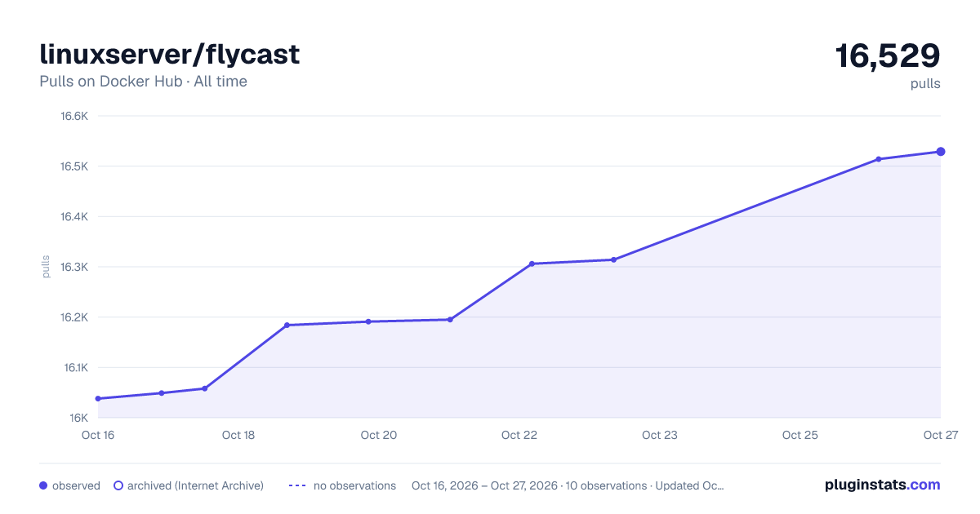This screenshot has width=980, height=514.
Task: Click the 'Oct 20' x-axis label
Action: pyautogui.click(x=379, y=435)
